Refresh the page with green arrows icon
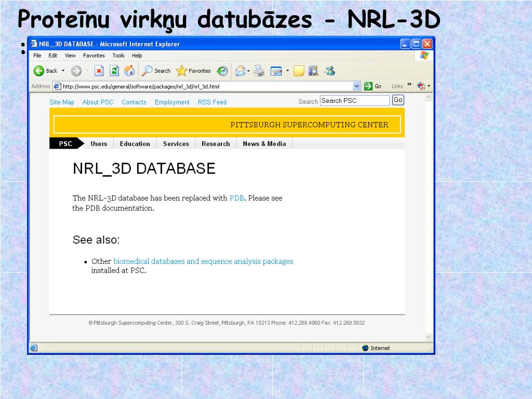532x399 pixels. [114, 71]
